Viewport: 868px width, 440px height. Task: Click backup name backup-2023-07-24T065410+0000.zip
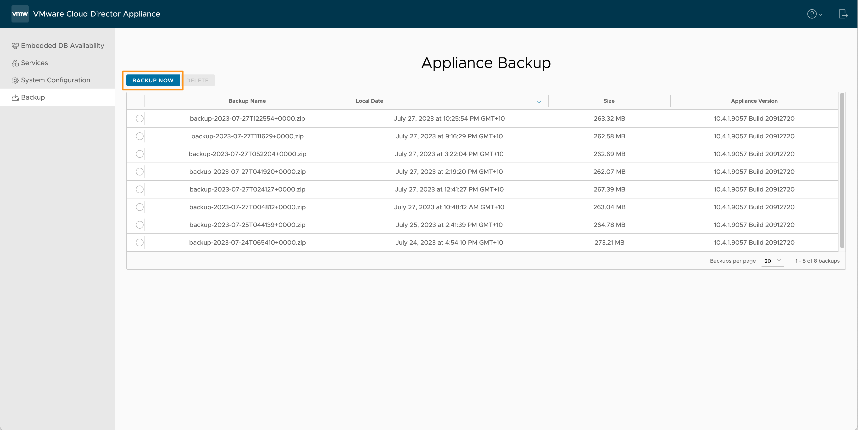(x=247, y=243)
